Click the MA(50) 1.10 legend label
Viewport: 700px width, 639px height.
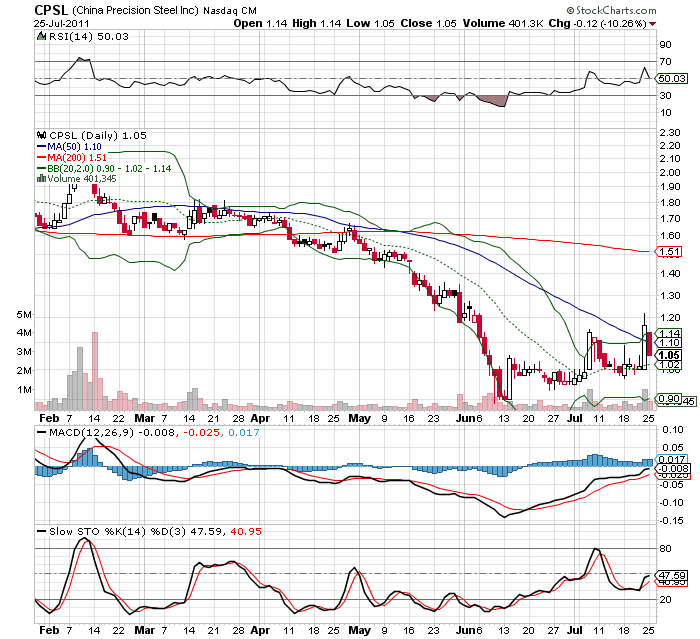click(x=74, y=146)
